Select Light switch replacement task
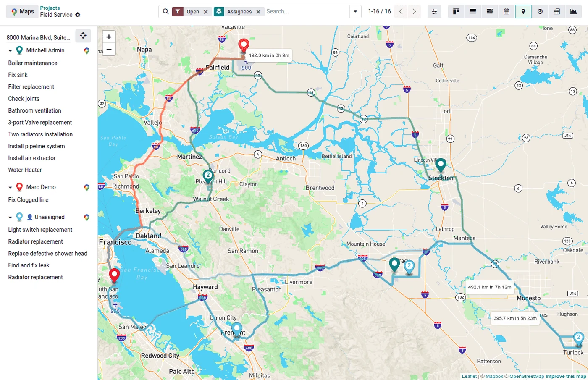 [x=40, y=230]
